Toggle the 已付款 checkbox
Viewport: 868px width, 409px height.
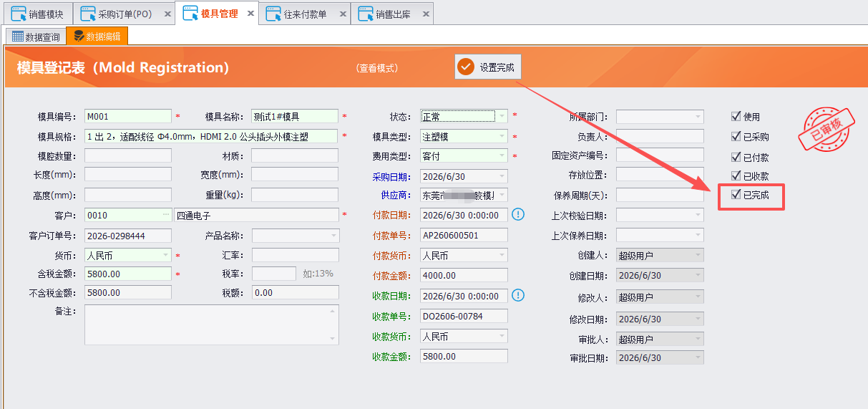(736, 157)
